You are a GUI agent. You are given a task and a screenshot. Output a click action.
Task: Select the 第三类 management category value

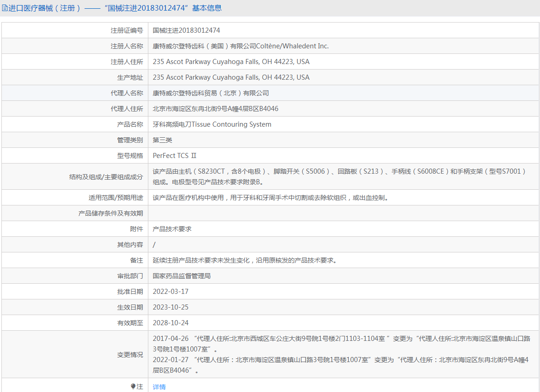(x=162, y=140)
